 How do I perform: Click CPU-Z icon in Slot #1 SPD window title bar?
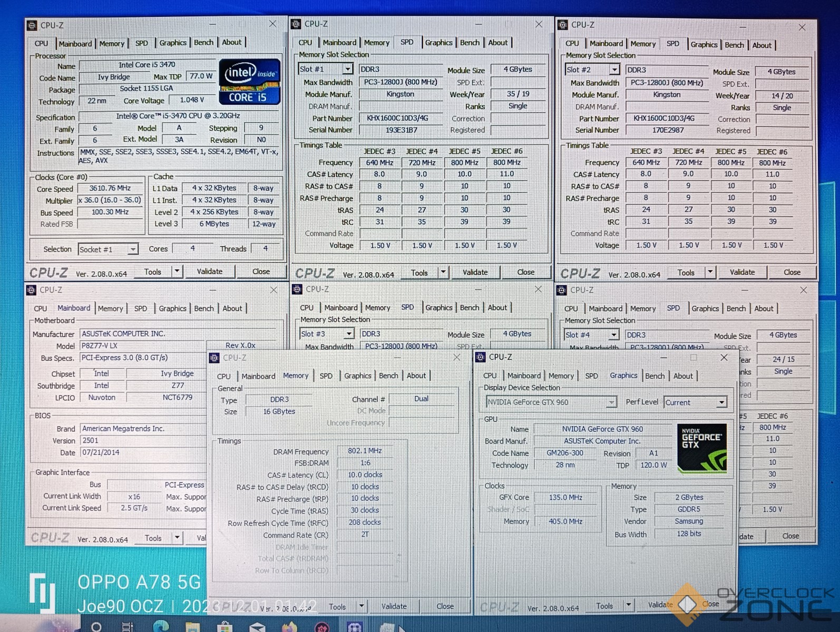click(296, 24)
